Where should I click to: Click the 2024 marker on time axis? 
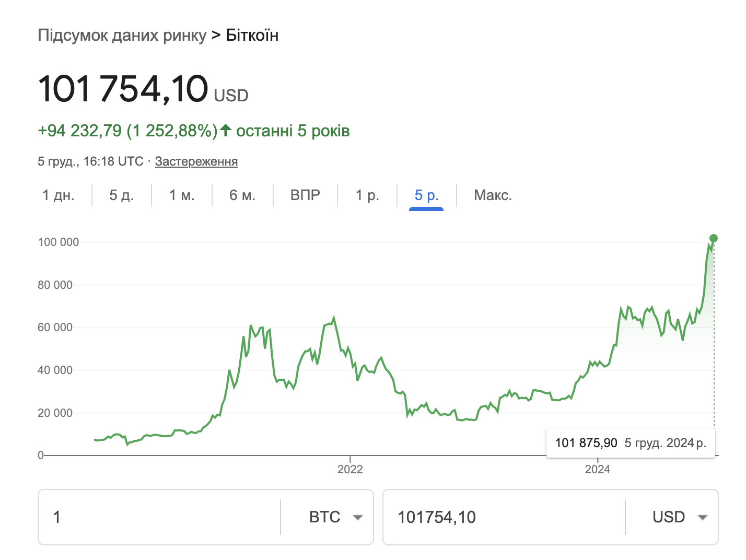point(597,469)
